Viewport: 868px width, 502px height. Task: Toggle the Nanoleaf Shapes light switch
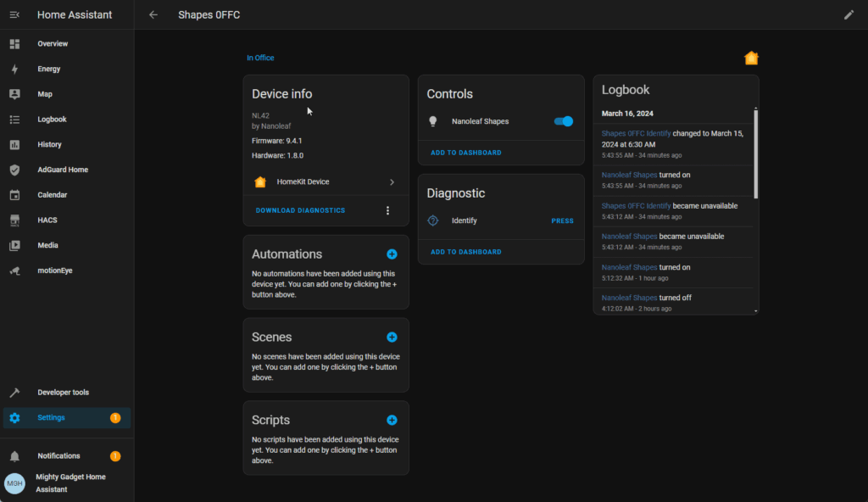click(x=563, y=121)
